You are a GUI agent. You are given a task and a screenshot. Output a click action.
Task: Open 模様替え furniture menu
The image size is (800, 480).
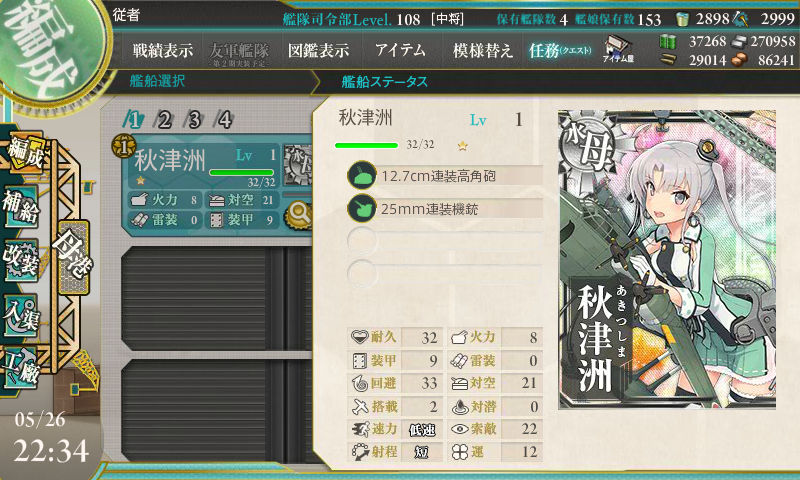click(483, 50)
